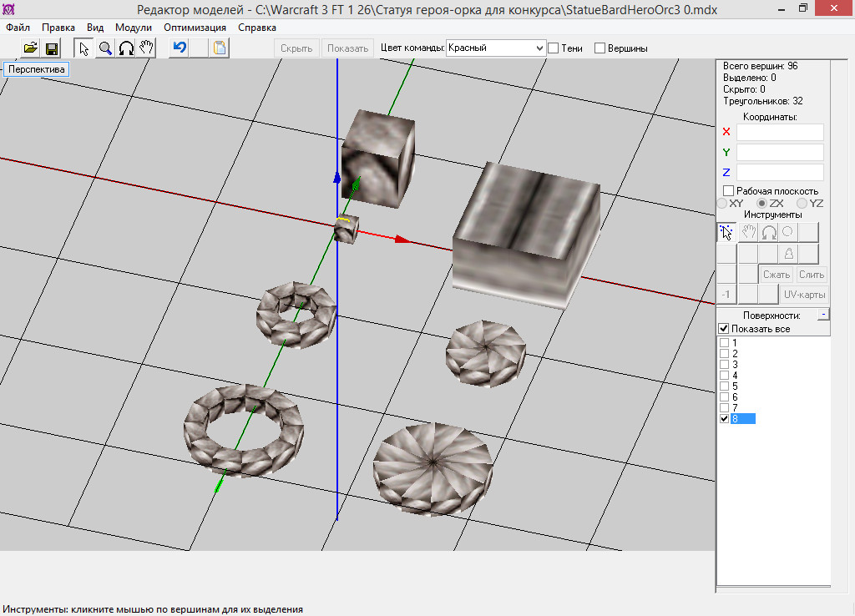Activate the magnifier zoom tool

104,48
